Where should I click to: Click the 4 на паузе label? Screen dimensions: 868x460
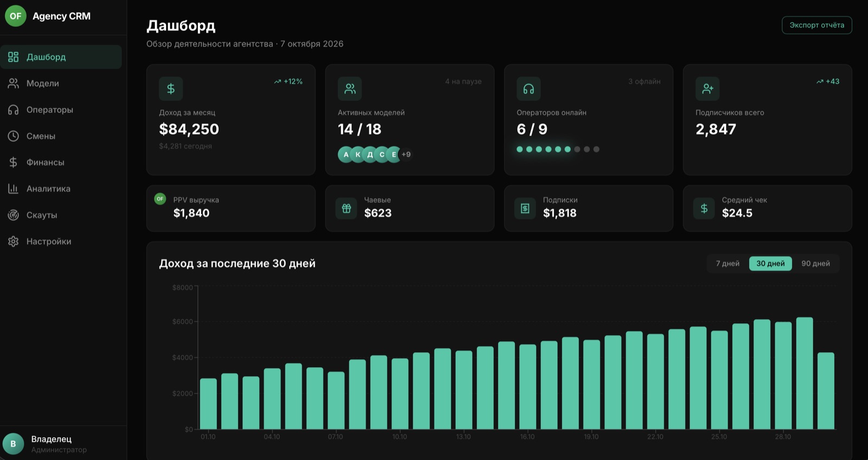(463, 81)
